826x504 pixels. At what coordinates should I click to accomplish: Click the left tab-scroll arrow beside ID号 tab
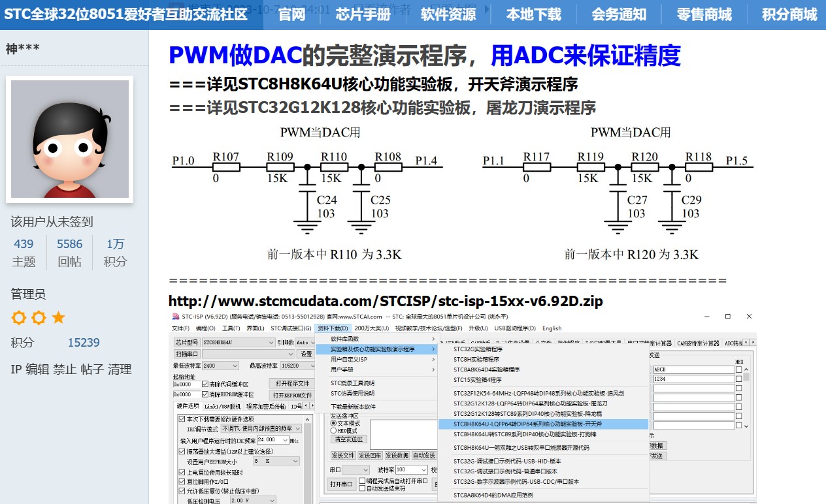[305, 405]
